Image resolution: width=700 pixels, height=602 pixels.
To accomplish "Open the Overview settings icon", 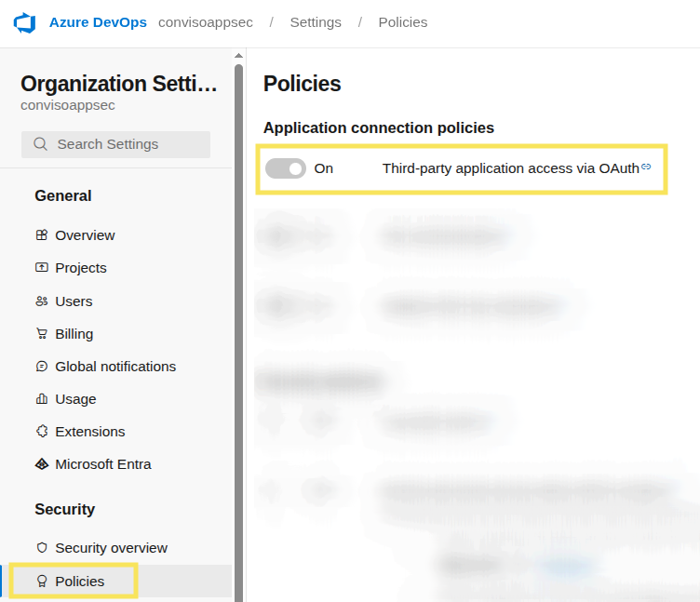I will pos(41,235).
